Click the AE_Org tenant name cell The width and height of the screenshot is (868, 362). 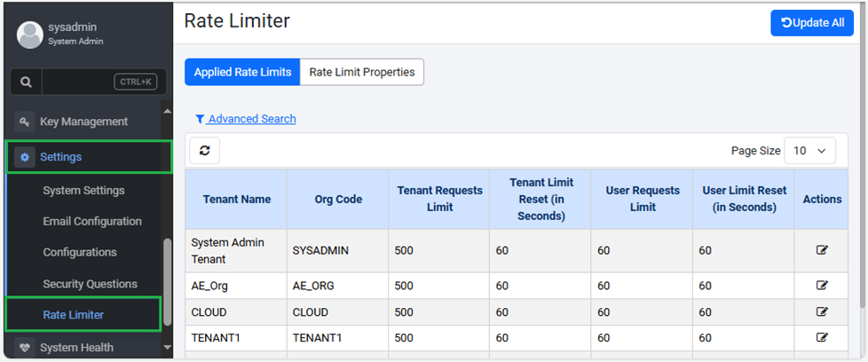(x=236, y=287)
